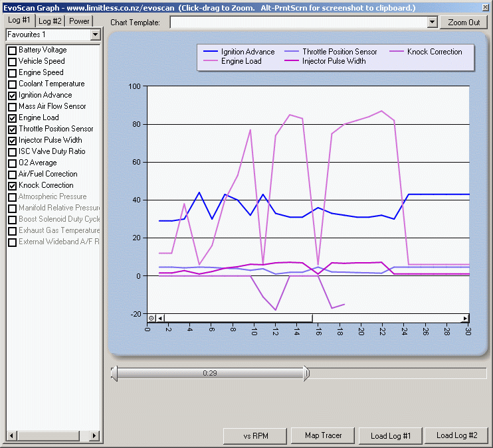The height and width of the screenshot is (448, 493).
Task: Check the Manifold Relative Pressure box
Action: pos(12,208)
